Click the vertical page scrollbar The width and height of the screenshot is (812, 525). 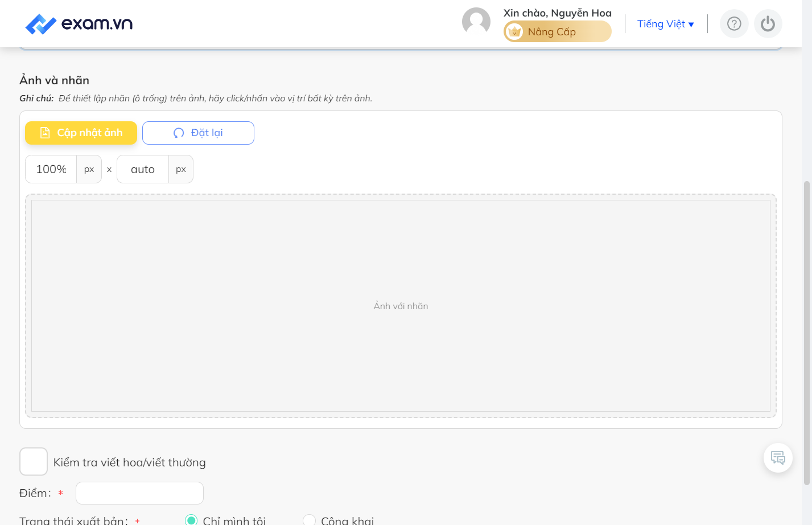[806, 333]
